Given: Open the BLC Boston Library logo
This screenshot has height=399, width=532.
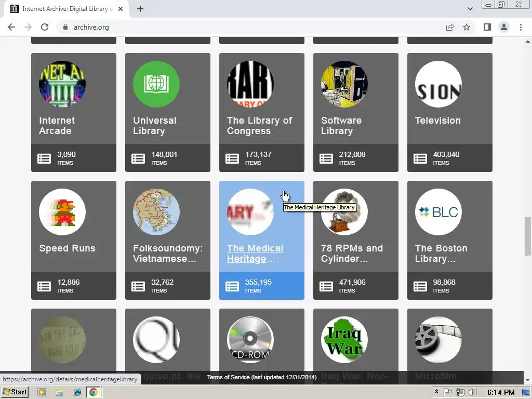Looking at the screenshot, I should pos(438,212).
